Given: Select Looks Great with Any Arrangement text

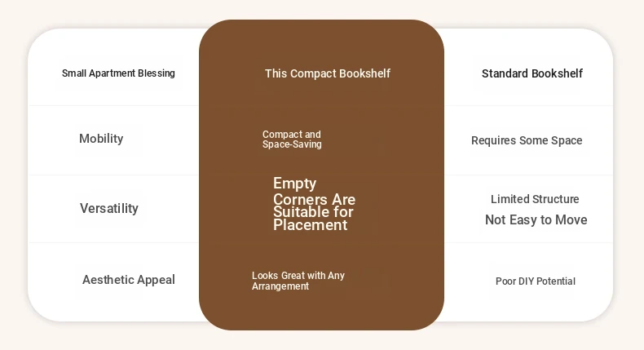Looking at the screenshot, I should coord(298,281).
